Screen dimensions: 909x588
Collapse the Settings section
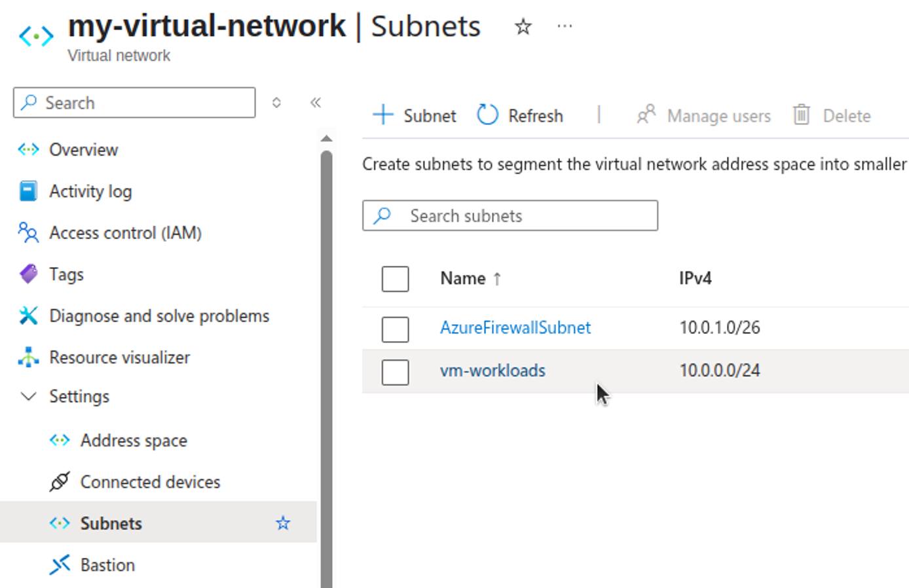coord(28,396)
